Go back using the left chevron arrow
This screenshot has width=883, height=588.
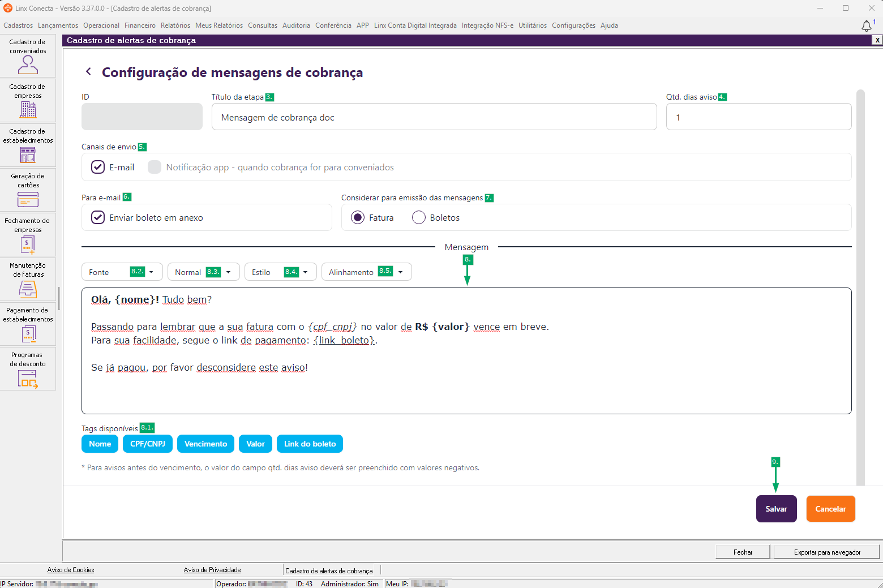(x=88, y=71)
